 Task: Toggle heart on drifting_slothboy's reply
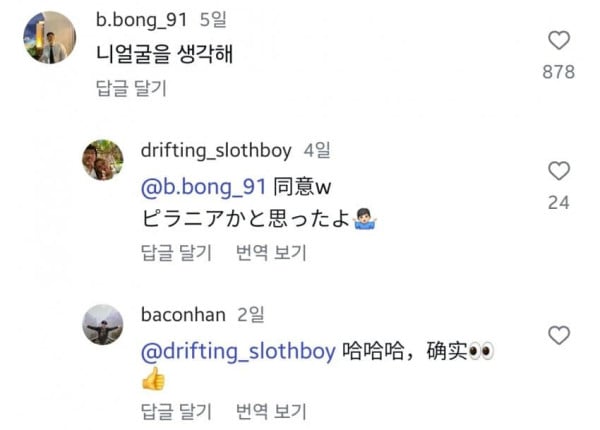(x=560, y=171)
